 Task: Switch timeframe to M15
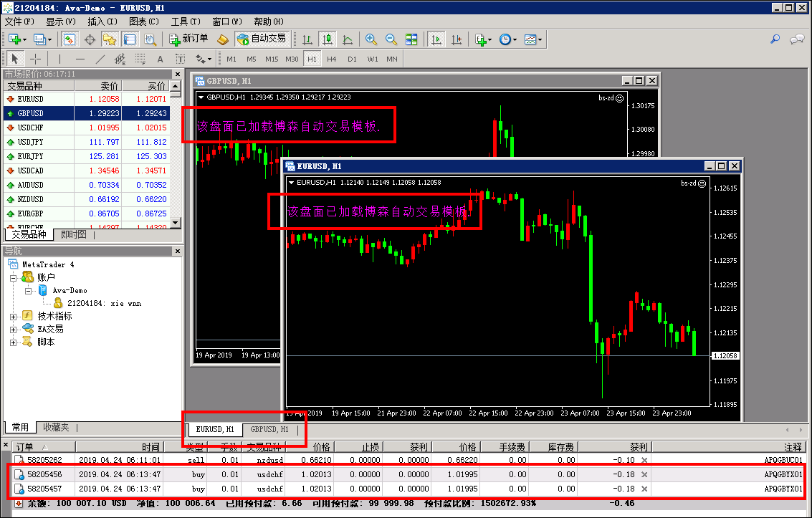click(272, 59)
